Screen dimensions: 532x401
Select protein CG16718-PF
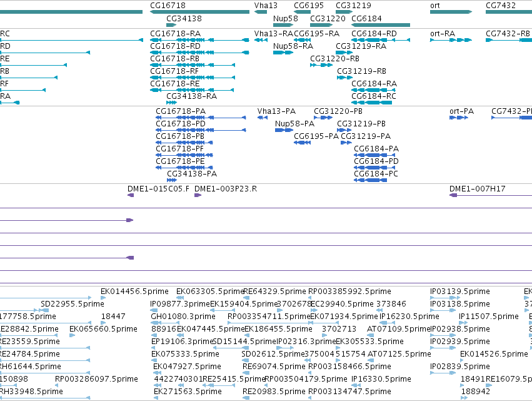click(x=179, y=149)
